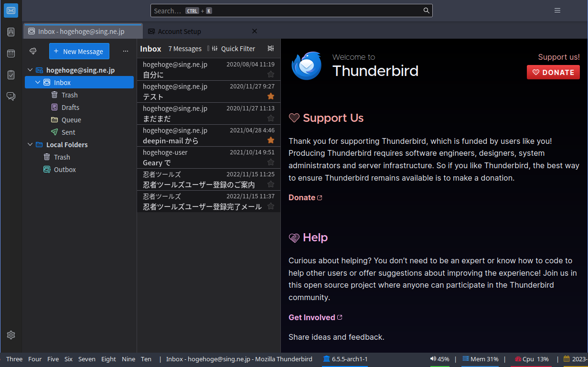Switch to workspace Five in status bar
This screenshot has height=367, width=588.
(x=53, y=359)
